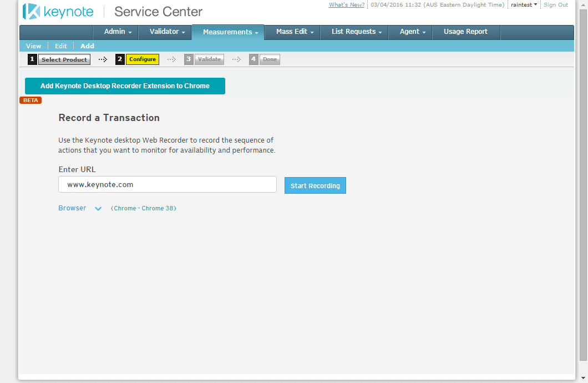Open the Agent menu
This screenshot has width=588, height=383.
coord(410,32)
